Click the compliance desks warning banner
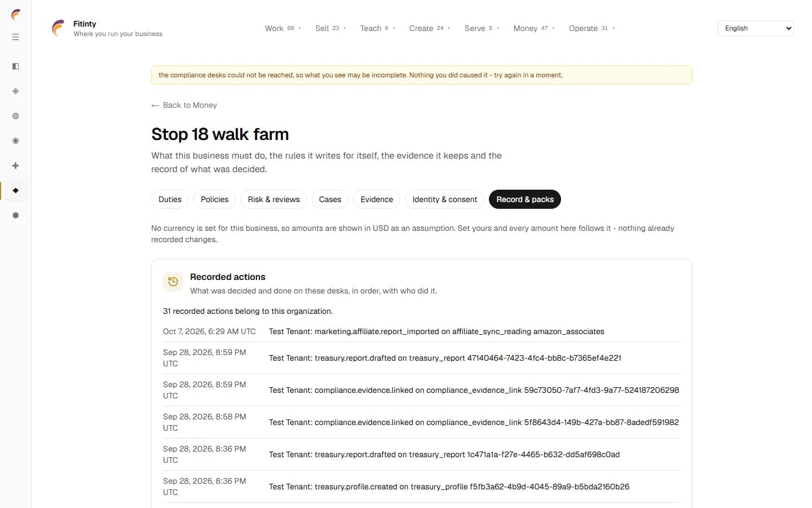This screenshot has height=508, width=812. pyautogui.click(x=422, y=75)
